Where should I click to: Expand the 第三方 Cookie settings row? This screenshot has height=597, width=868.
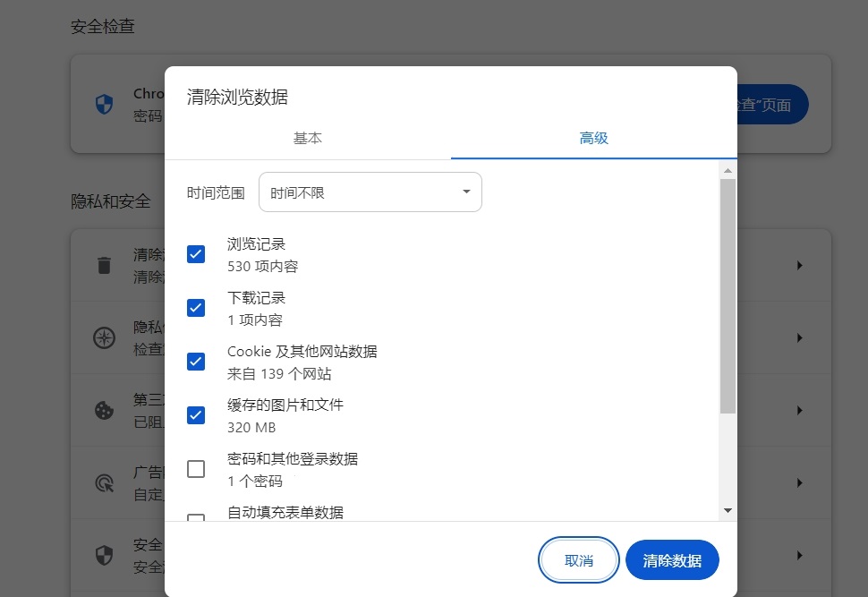point(799,410)
